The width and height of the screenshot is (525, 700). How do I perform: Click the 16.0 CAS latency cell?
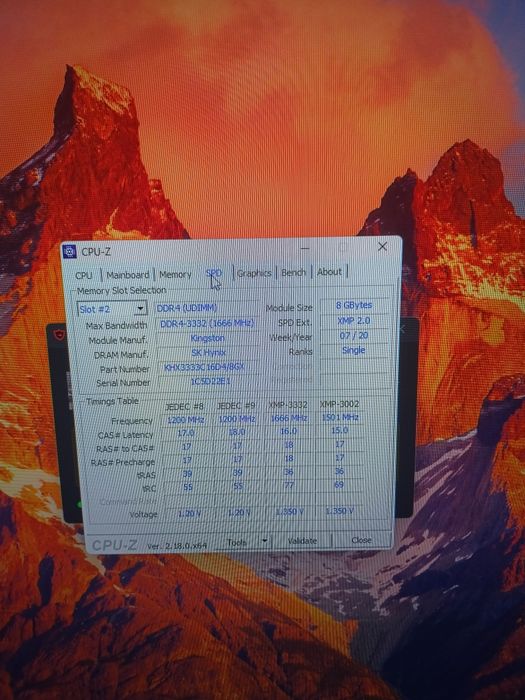coord(288,431)
